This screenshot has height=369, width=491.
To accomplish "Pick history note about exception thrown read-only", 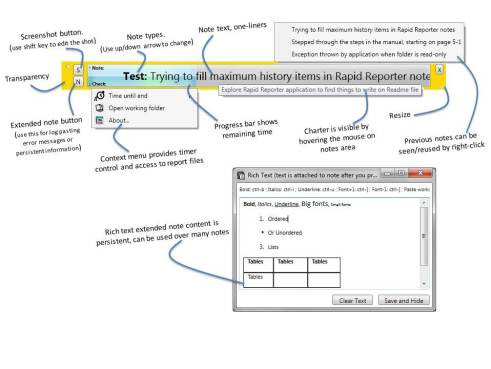I will click(x=369, y=54).
